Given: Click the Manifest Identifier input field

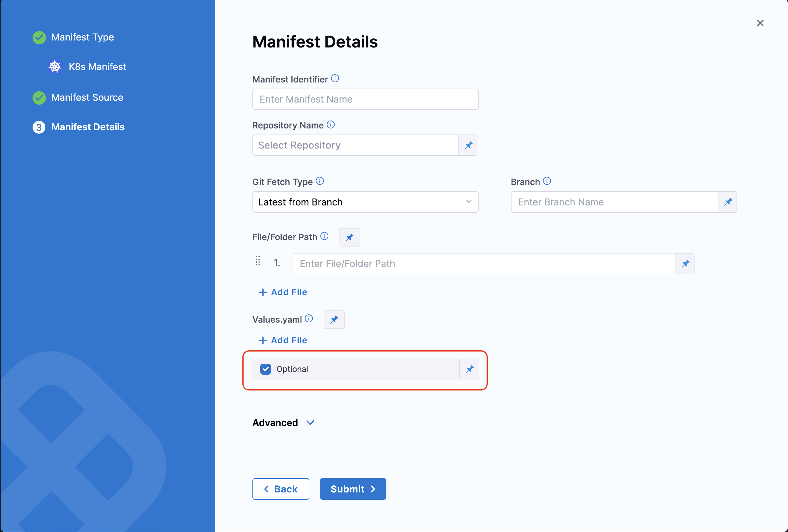Looking at the screenshot, I should tap(365, 99).
